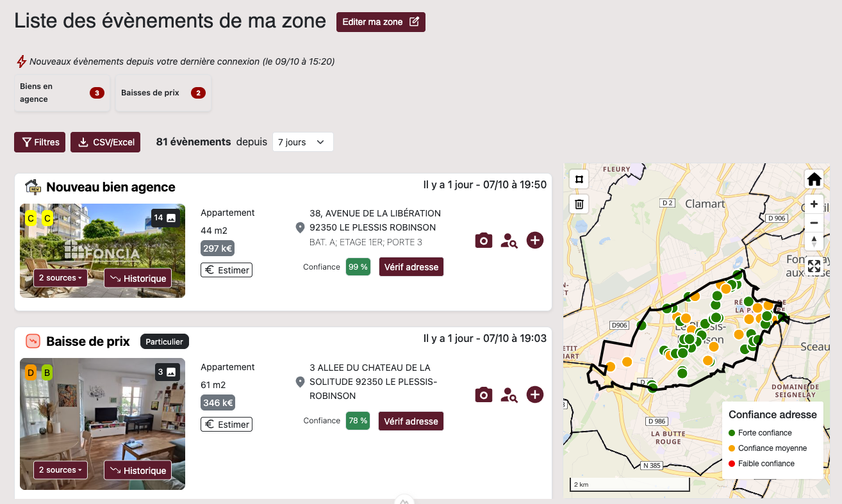Zoom in on the map
842x504 pixels.
point(814,204)
